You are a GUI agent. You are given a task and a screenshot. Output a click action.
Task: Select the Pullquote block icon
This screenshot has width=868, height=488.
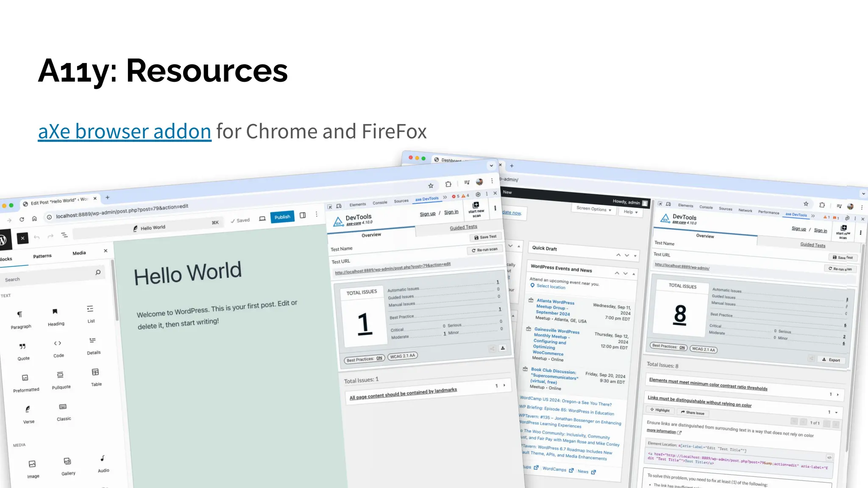[x=60, y=375]
